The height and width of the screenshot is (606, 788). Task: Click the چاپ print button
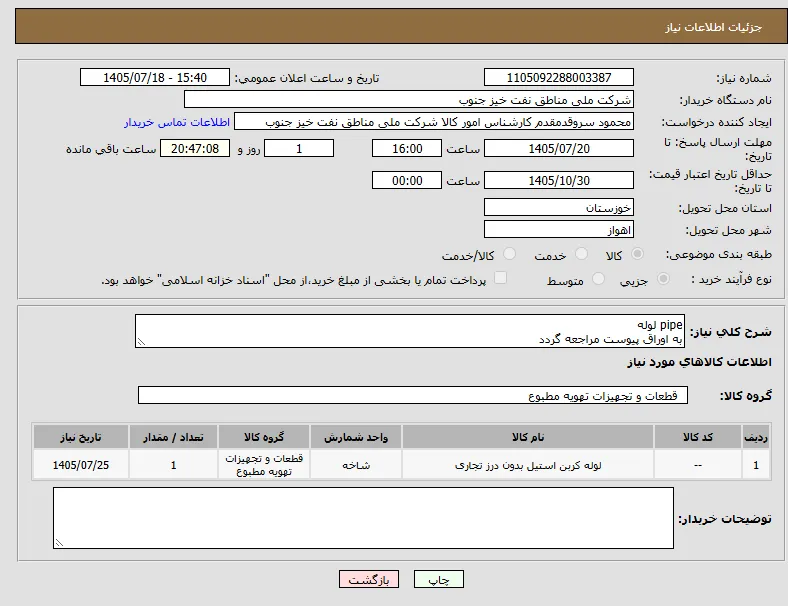438,579
